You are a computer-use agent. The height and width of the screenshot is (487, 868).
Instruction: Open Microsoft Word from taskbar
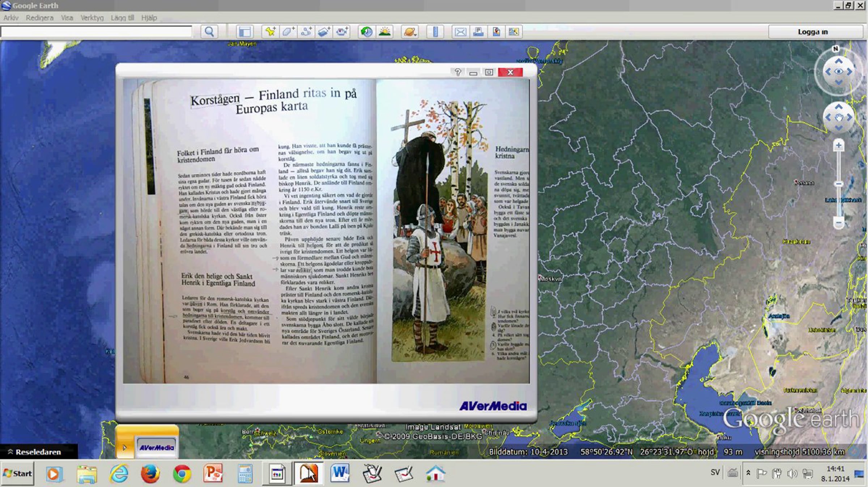(x=340, y=474)
